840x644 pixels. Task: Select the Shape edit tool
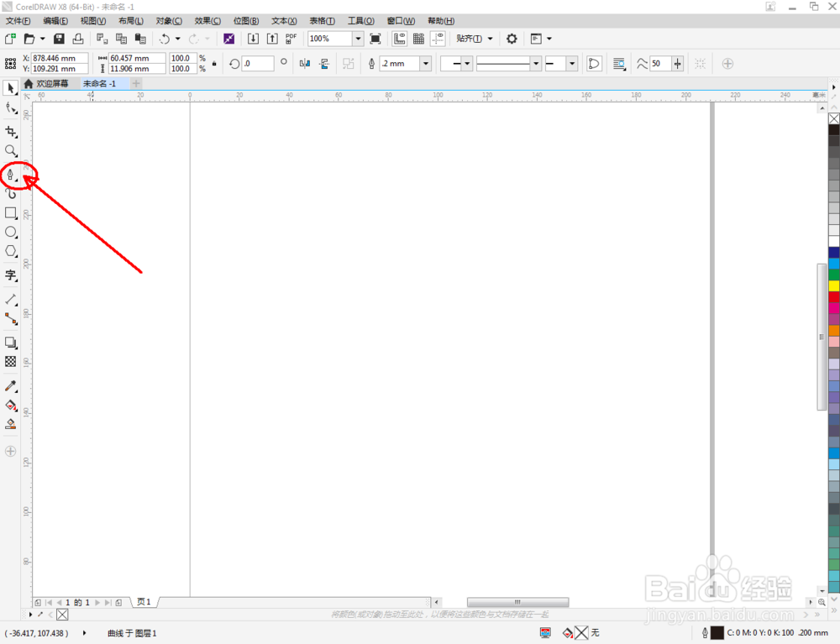[x=11, y=108]
